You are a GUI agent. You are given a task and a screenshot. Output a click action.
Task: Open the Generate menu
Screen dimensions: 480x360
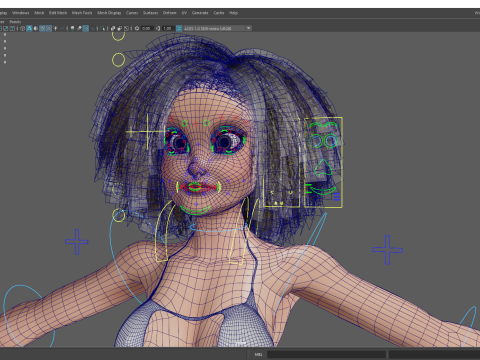[x=200, y=13]
